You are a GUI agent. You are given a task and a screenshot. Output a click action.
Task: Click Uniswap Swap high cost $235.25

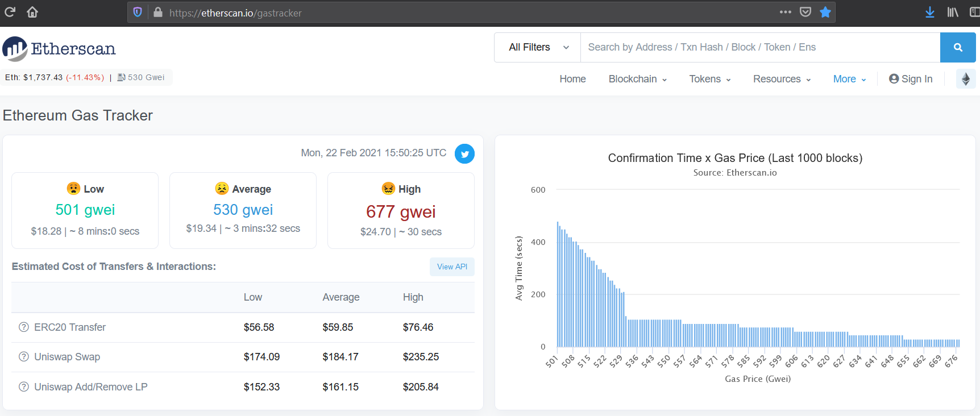click(421, 357)
